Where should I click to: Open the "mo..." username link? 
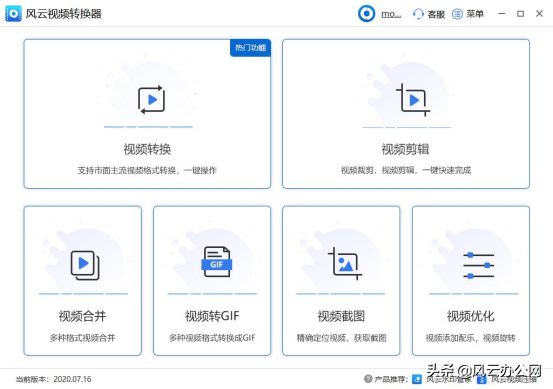click(391, 14)
